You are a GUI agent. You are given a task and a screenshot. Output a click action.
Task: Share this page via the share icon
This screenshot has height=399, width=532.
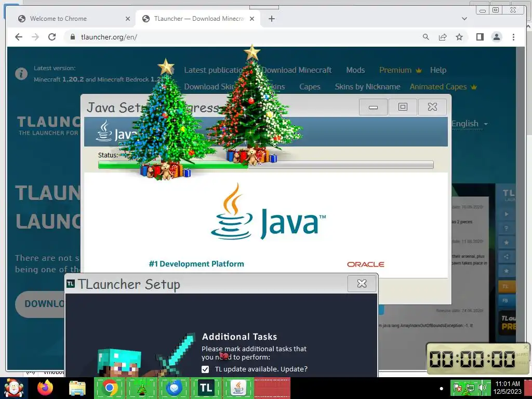coord(443,37)
